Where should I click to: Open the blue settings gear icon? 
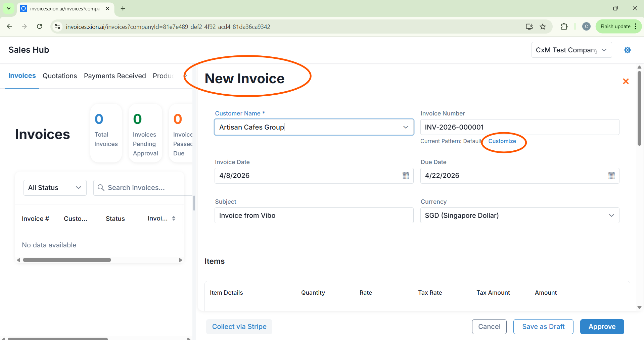(627, 50)
